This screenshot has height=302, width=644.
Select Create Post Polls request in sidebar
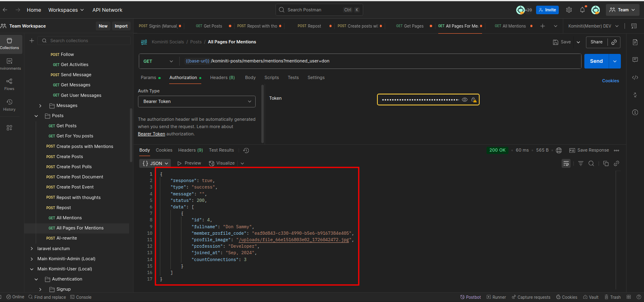74,167
